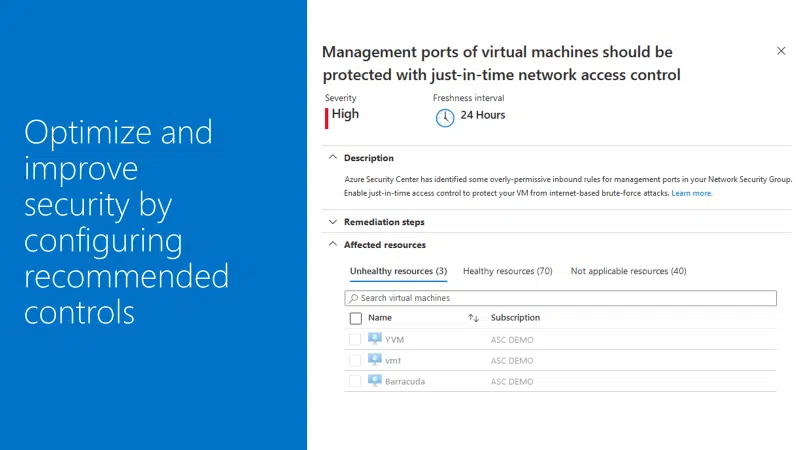Screen dimensions: 800x450
Task: Collapse the Description section
Action: [x=333, y=157]
